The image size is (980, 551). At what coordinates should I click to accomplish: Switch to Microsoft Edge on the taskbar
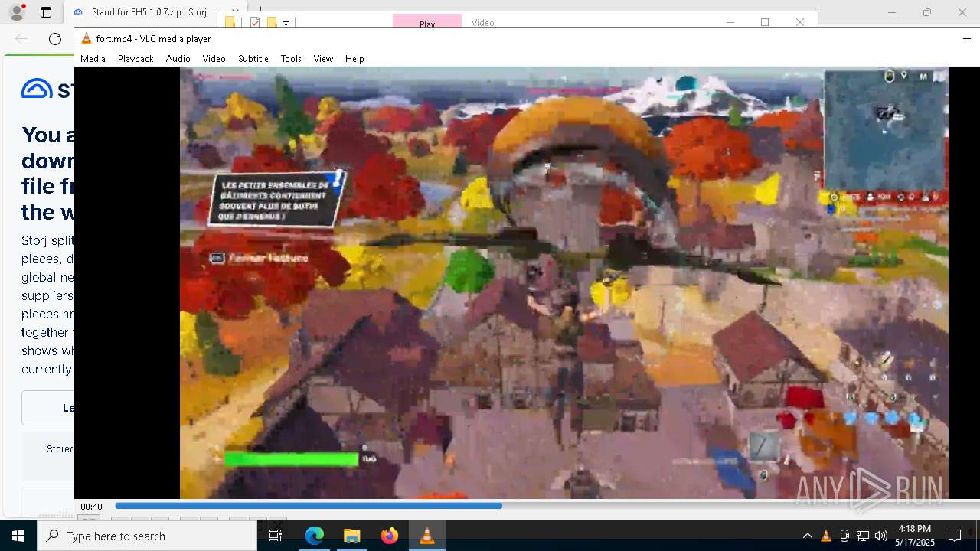point(315,536)
